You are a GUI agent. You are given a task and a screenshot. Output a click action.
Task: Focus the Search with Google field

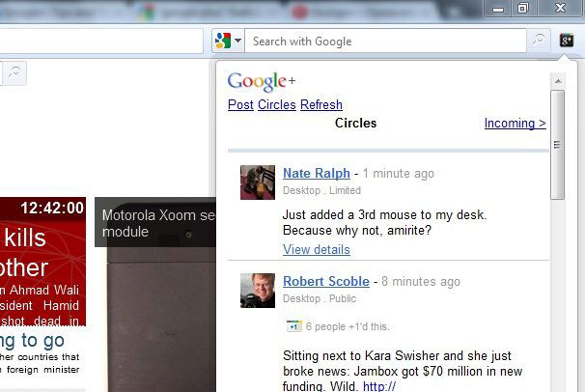(385, 41)
